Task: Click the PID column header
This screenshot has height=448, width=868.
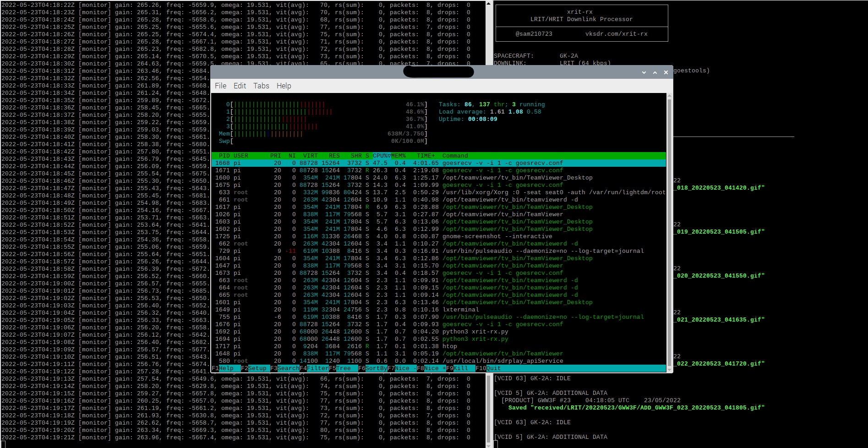Action: point(224,156)
